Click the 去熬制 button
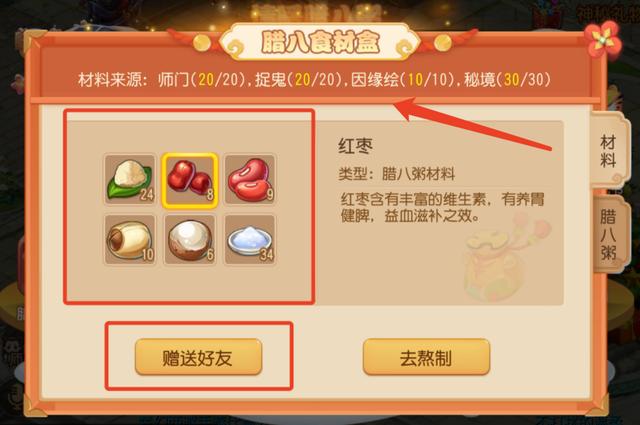 click(x=426, y=357)
